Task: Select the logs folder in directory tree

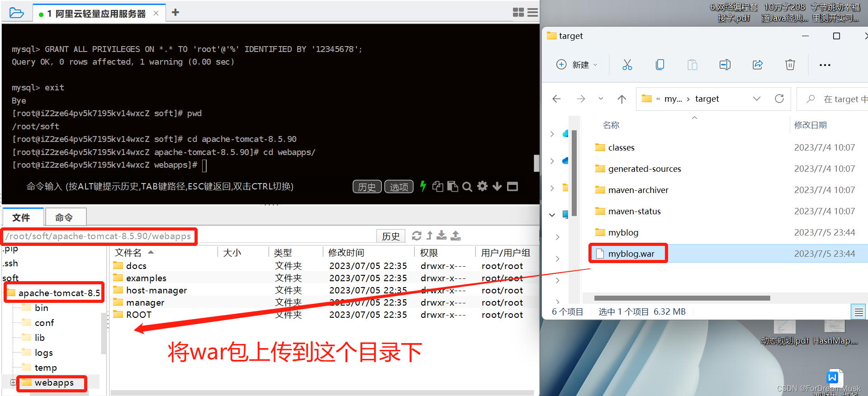Action: [x=43, y=353]
